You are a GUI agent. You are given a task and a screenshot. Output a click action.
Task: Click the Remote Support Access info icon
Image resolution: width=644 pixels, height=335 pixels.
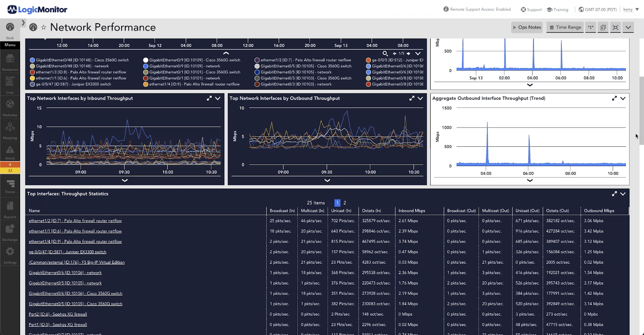446,9
